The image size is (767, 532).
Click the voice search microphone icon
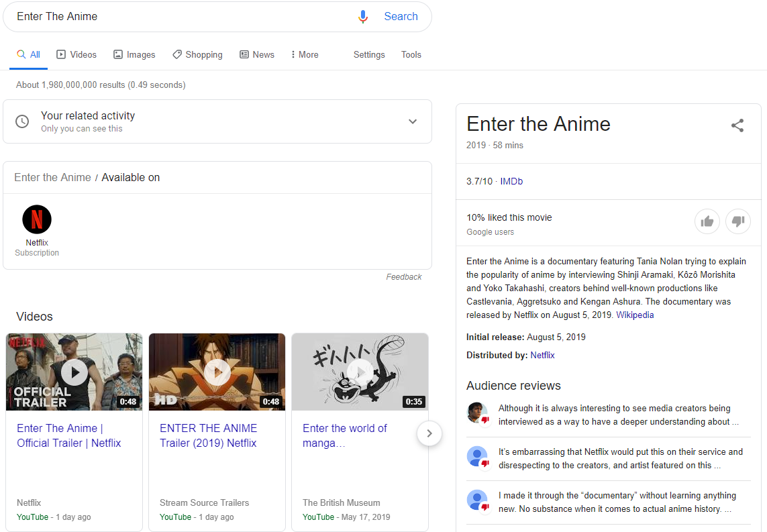tap(362, 17)
